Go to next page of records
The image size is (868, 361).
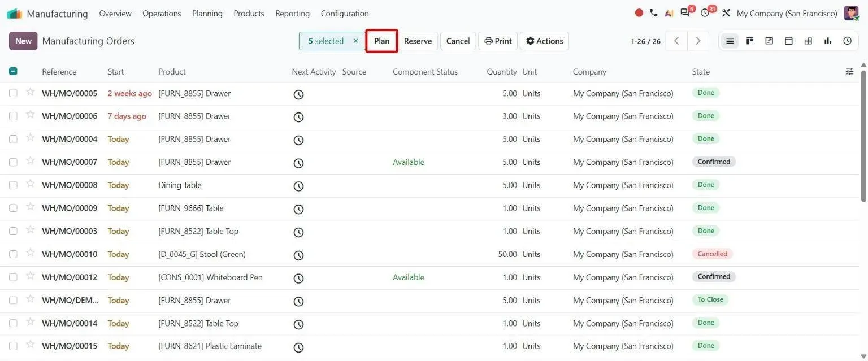tap(698, 41)
